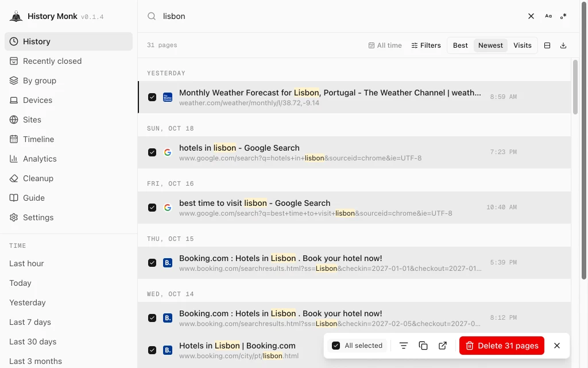Click Booking favicon on the 8:12 PM row
Screen dimensions: 588x368
tap(168, 317)
